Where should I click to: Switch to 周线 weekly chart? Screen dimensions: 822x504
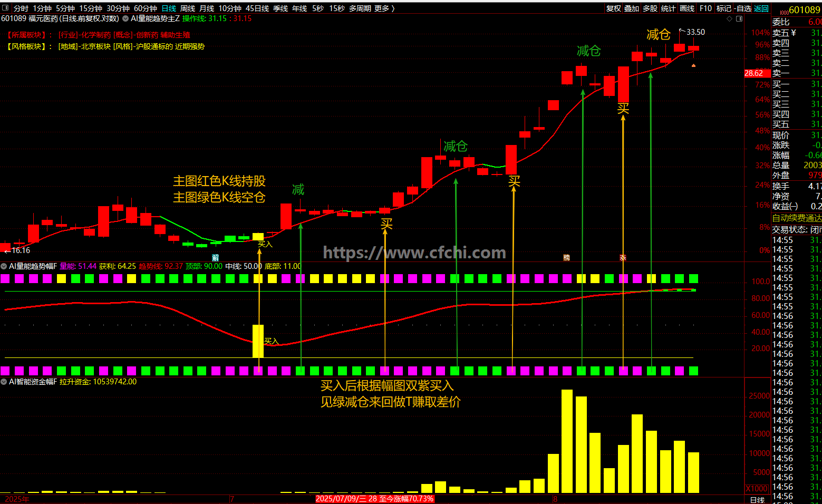click(188, 8)
